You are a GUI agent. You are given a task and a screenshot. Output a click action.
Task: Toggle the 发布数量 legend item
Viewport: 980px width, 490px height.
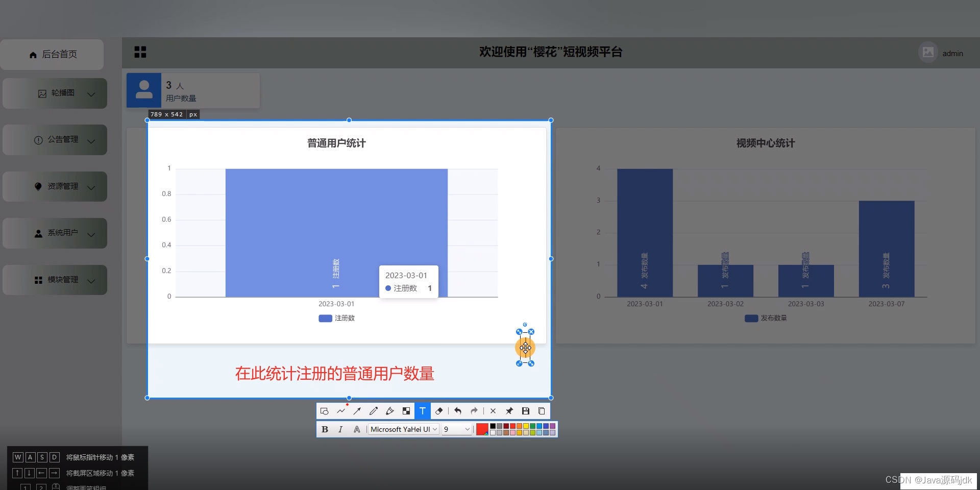pos(766,318)
